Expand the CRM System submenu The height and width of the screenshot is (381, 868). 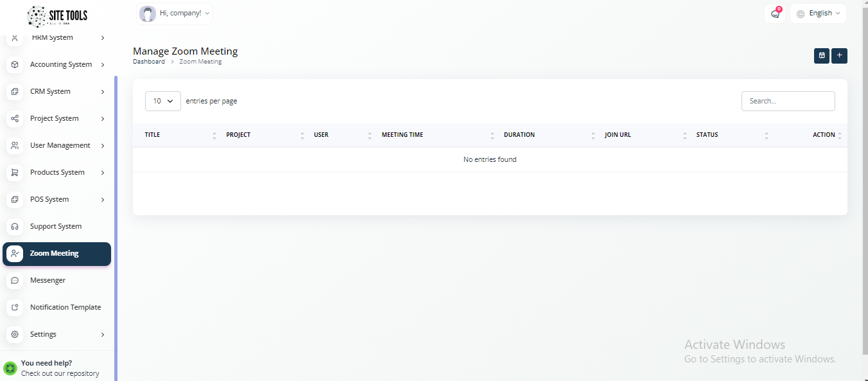tap(103, 92)
